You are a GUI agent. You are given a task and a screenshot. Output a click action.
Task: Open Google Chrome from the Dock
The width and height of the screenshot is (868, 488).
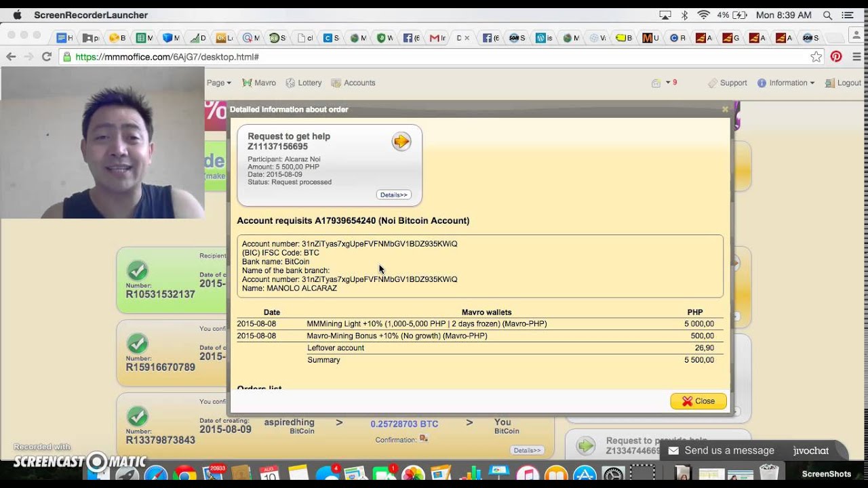(184, 474)
